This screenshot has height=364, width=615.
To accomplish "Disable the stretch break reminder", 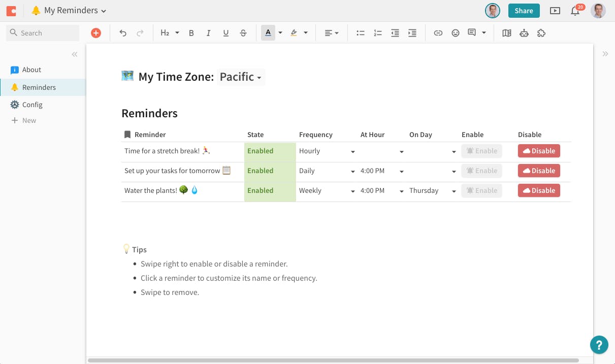I will click(539, 151).
